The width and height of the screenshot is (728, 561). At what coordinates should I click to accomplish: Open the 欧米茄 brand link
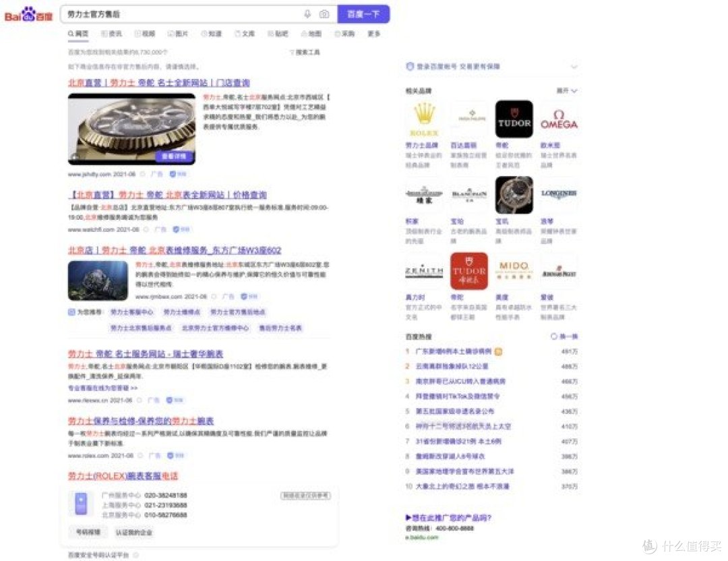pyautogui.click(x=550, y=146)
